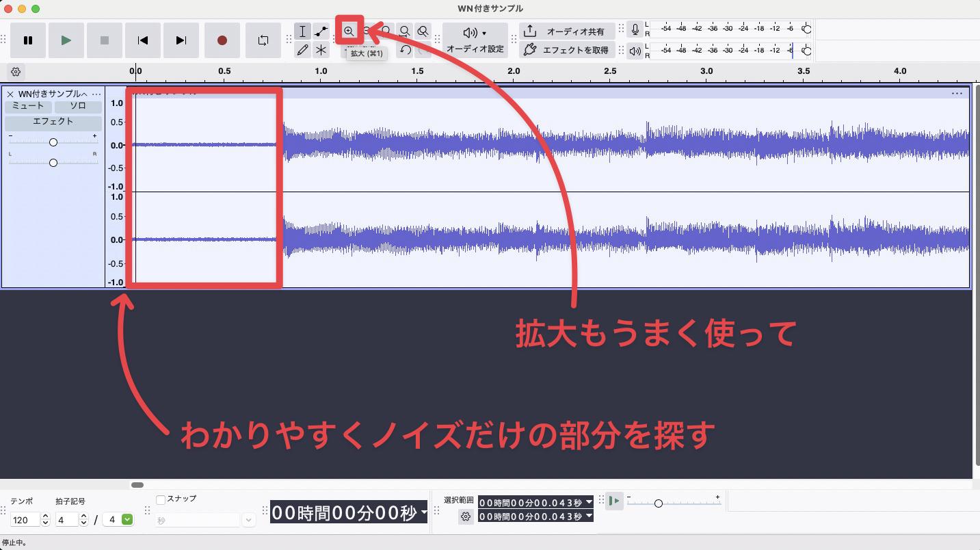
Task: Click the エフェクト button on the track panel
Action: pyautogui.click(x=53, y=122)
